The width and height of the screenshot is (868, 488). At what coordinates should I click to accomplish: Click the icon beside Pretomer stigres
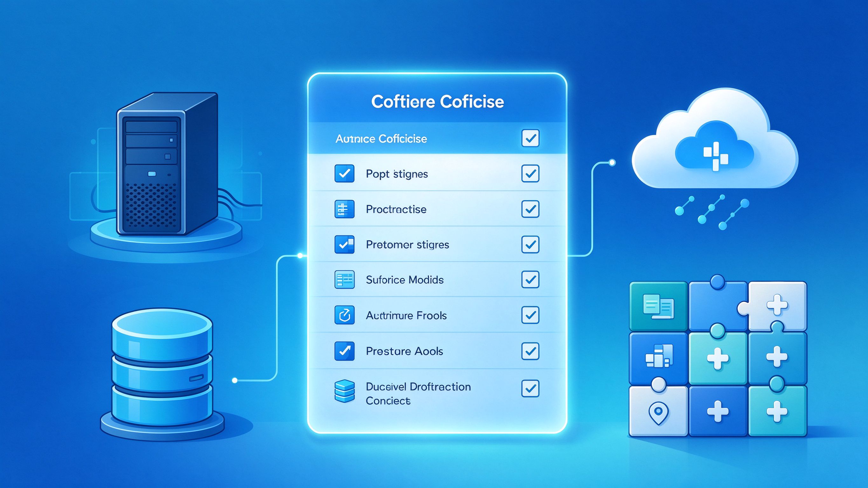coord(344,245)
